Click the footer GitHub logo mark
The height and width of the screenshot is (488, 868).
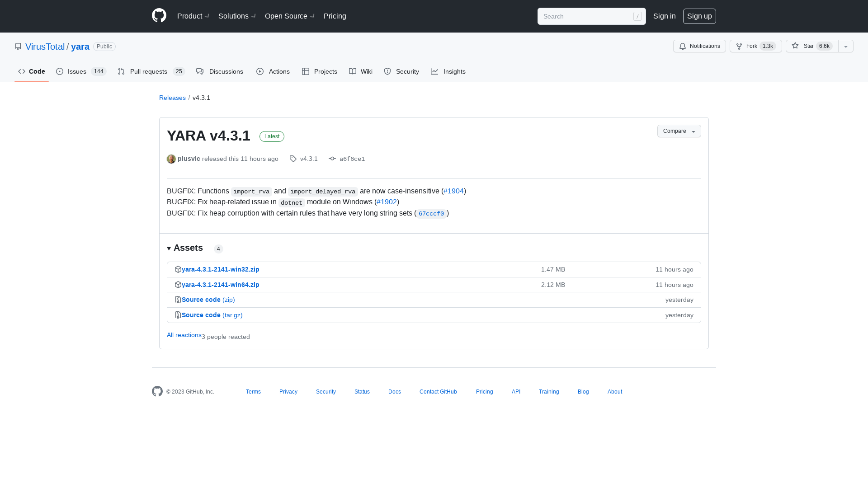(x=157, y=391)
